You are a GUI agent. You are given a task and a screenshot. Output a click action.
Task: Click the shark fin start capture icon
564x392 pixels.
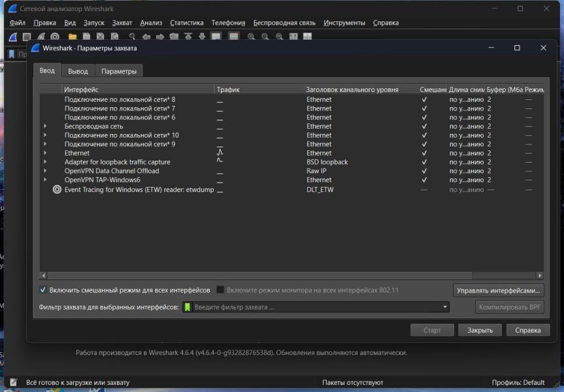click(x=12, y=37)
